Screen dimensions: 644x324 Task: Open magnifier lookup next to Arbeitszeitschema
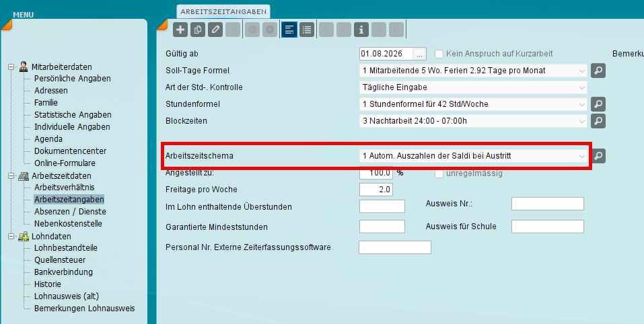(598, 156)
